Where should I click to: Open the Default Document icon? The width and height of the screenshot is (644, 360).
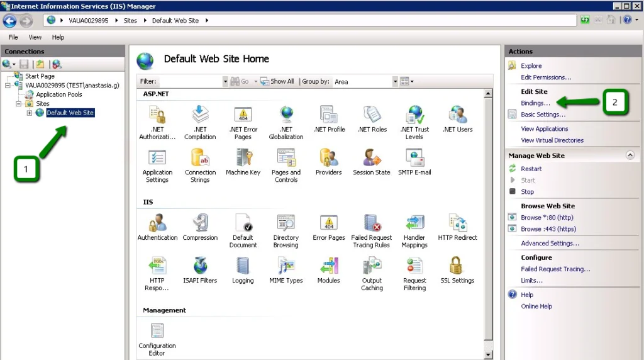pos(243,224)
